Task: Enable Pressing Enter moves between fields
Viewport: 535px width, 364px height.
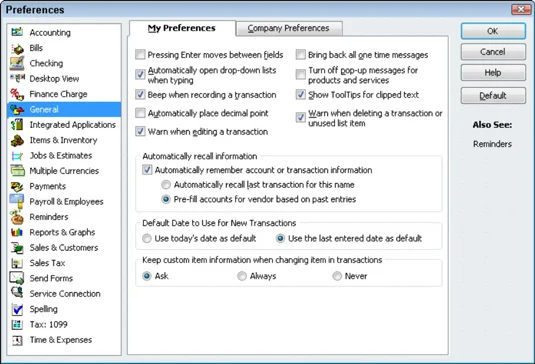Action: 140,55
